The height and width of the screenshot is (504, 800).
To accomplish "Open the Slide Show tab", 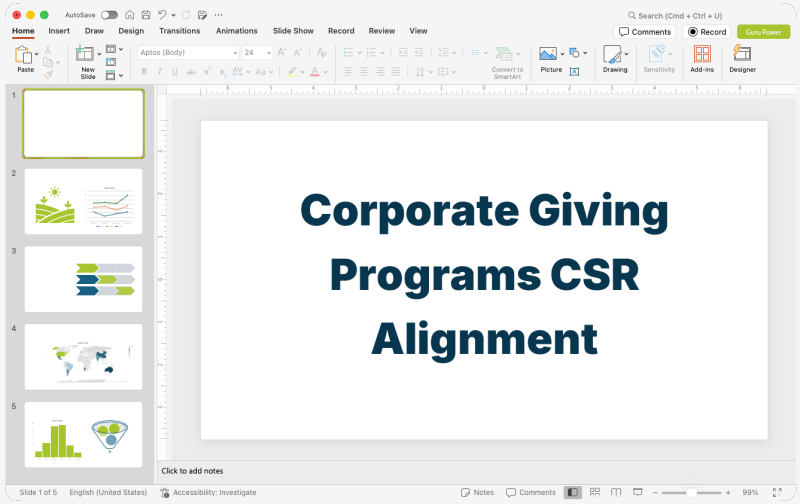I will click(293, 31).
